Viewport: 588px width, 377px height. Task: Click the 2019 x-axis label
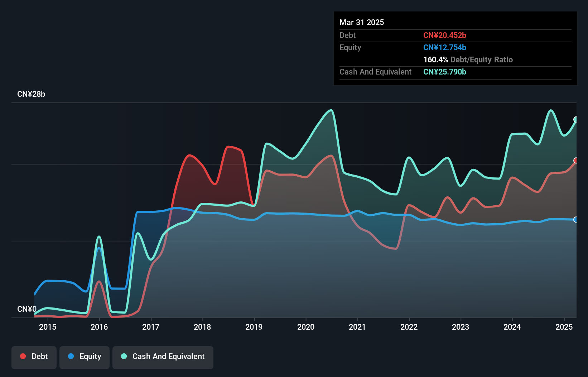(254, 327)
